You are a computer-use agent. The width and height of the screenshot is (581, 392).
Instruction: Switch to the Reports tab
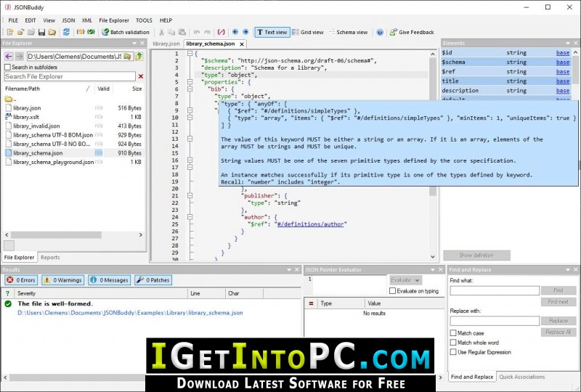(x=50, y=257)
